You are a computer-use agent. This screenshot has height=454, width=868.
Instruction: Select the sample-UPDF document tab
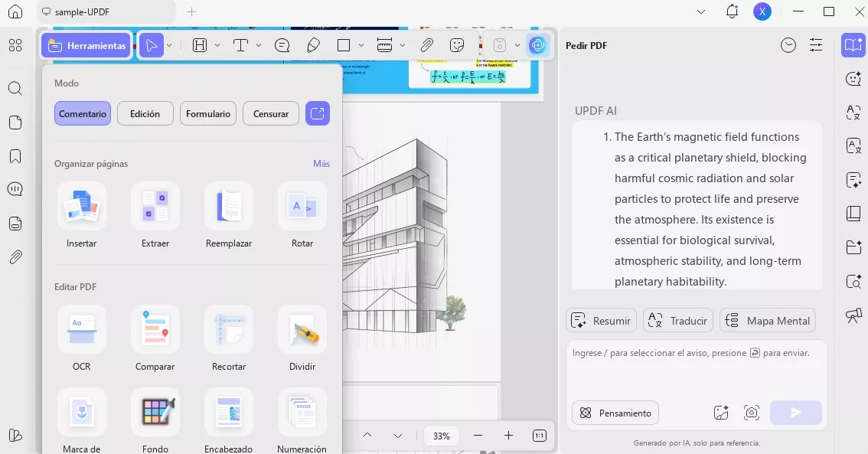click(x=107, y=11)
